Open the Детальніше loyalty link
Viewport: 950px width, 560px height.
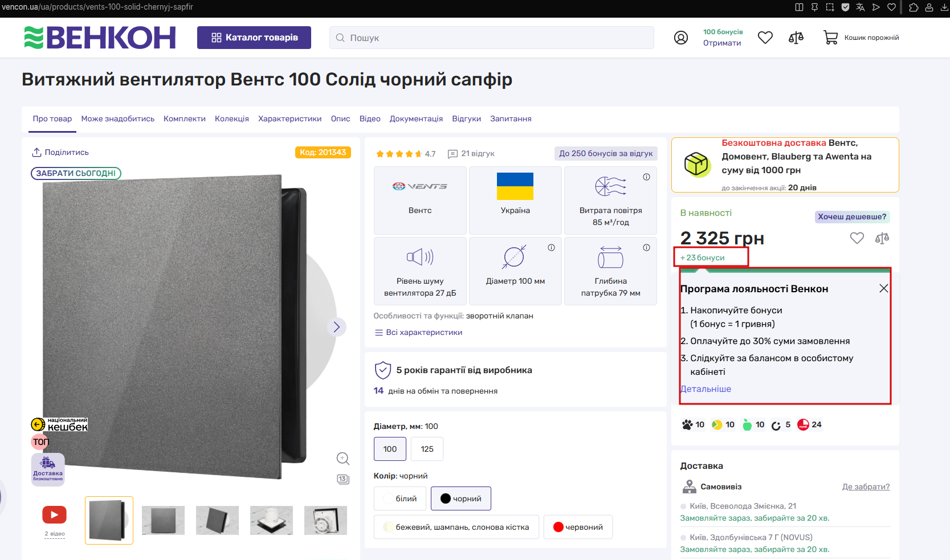coord(706,389)
